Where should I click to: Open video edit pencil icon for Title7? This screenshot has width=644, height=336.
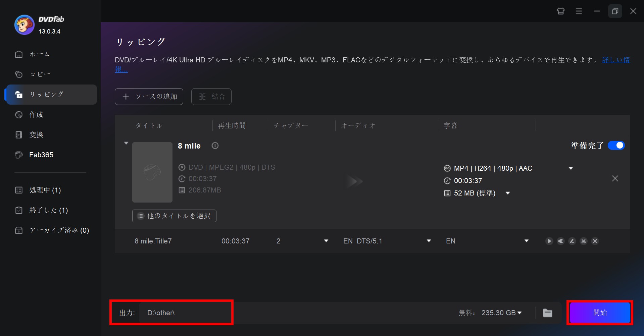[x=572, y=241]
